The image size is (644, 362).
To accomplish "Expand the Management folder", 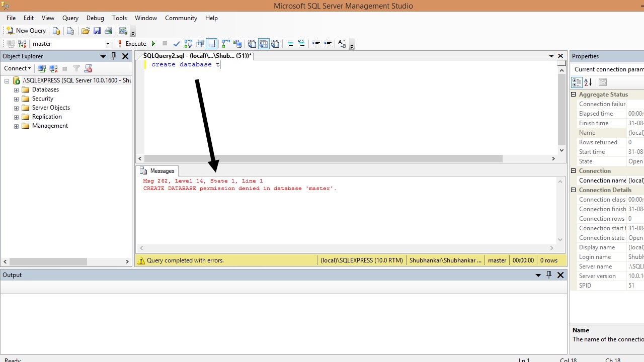I will click(16, 126).
